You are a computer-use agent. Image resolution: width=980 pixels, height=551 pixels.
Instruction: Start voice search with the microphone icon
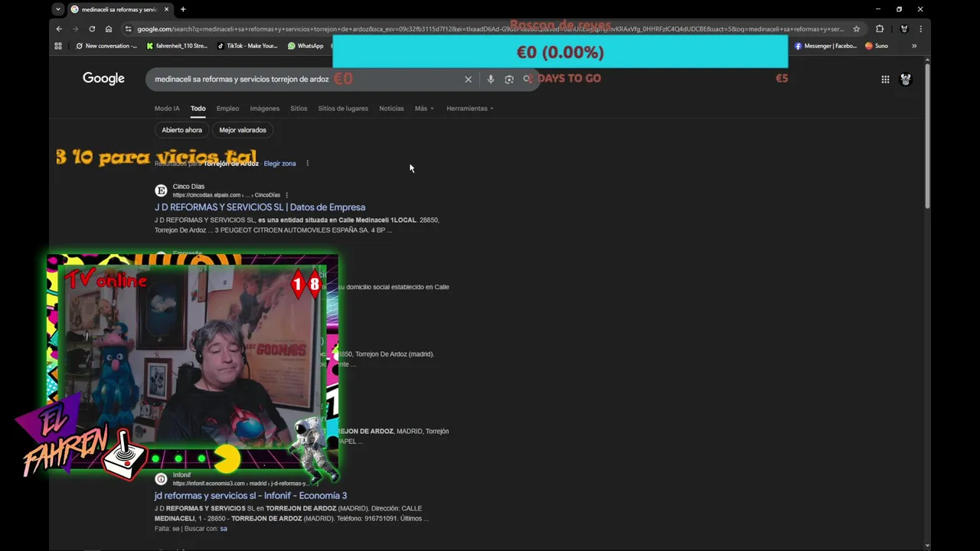(491, 79)
